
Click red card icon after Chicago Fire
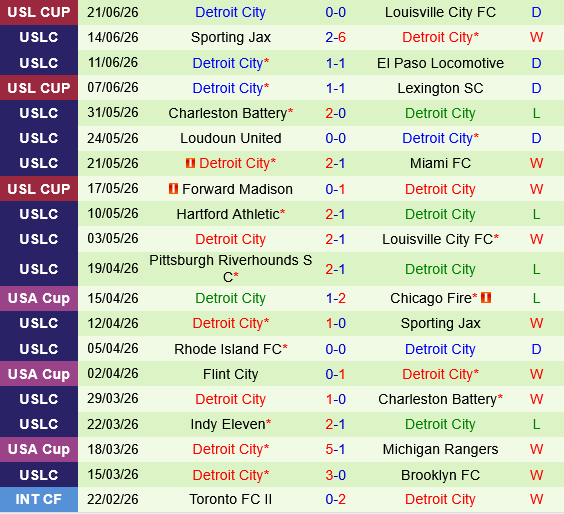click(x=486, y=298)
